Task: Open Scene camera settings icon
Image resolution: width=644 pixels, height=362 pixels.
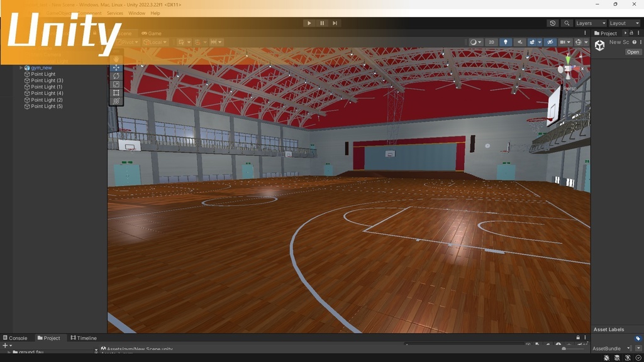Action: [563, 42]
